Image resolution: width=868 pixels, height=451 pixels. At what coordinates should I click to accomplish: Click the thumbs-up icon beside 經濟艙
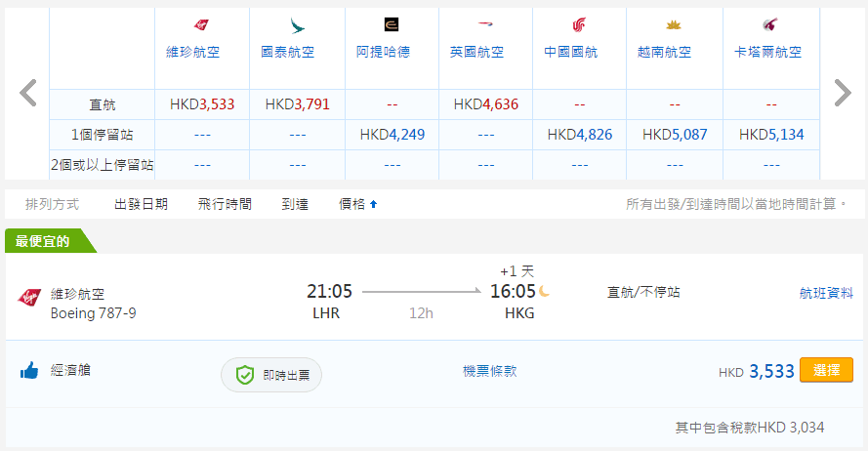(28, 371)
